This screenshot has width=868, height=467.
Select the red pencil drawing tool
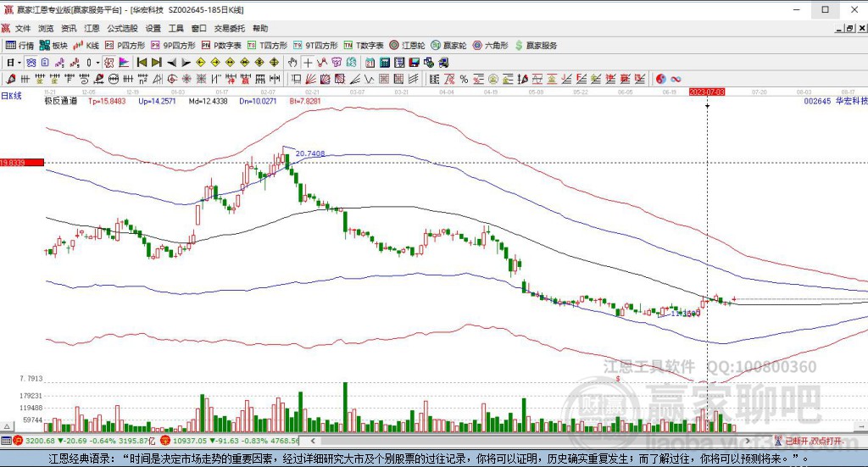click(x=10, y=79)
